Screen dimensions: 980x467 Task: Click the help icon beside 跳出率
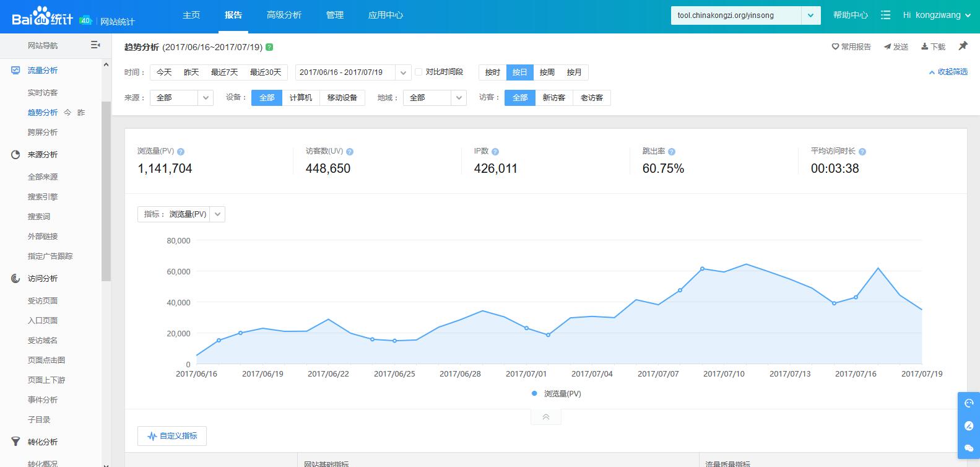click(672, 152)
